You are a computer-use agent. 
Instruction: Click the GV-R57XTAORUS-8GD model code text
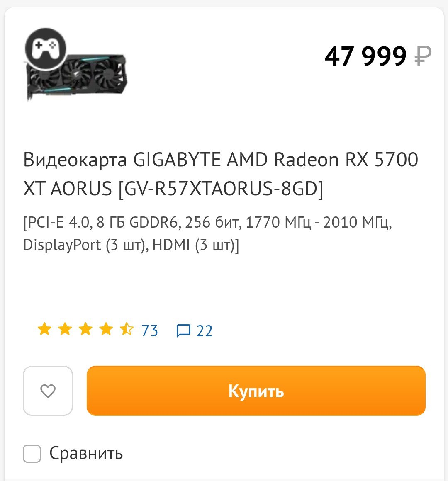(x=221, y=188)
